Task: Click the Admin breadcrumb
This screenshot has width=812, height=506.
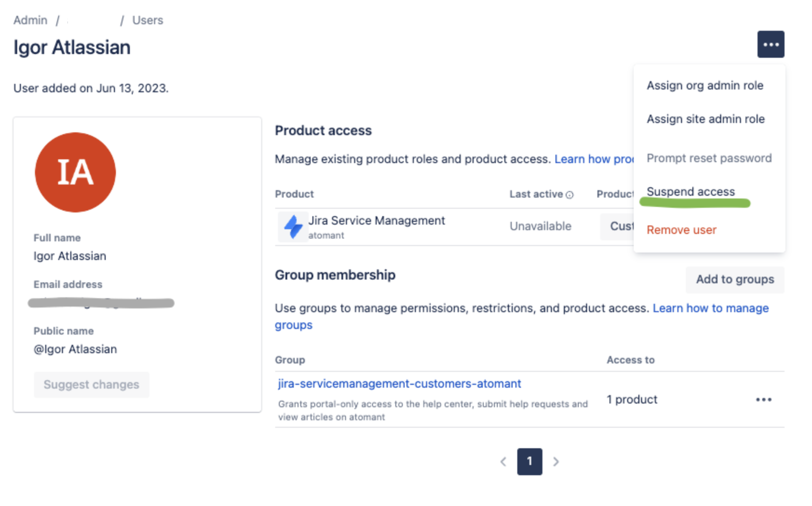Action: [x=30, y=20]
